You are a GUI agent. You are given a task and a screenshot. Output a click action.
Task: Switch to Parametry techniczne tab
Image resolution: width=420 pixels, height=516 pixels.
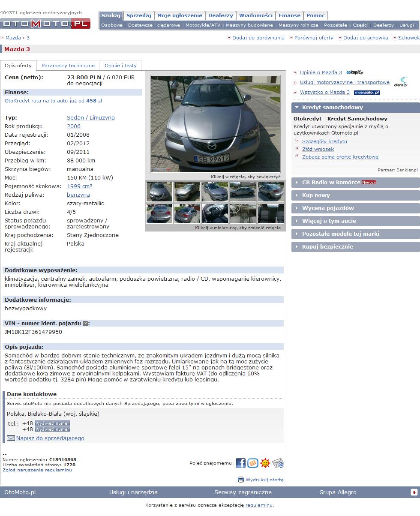(68, 66)
